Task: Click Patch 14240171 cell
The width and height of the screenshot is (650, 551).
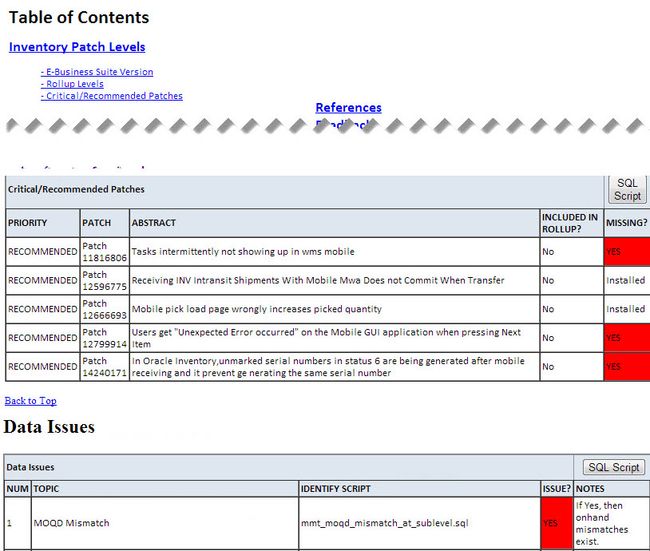Action: [104, 367]
